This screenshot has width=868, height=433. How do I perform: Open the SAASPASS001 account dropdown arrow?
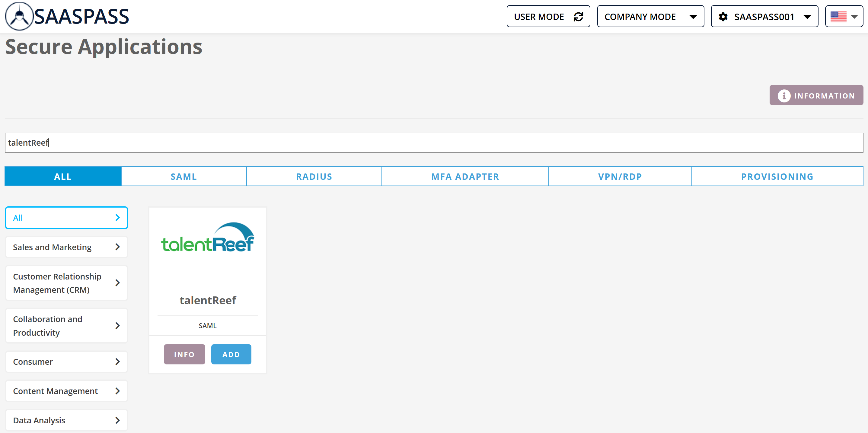click(x=807, y=17)
